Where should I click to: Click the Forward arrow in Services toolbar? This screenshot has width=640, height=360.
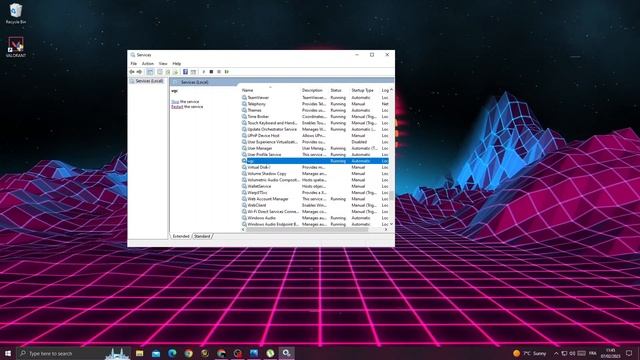tap(139, 72)
